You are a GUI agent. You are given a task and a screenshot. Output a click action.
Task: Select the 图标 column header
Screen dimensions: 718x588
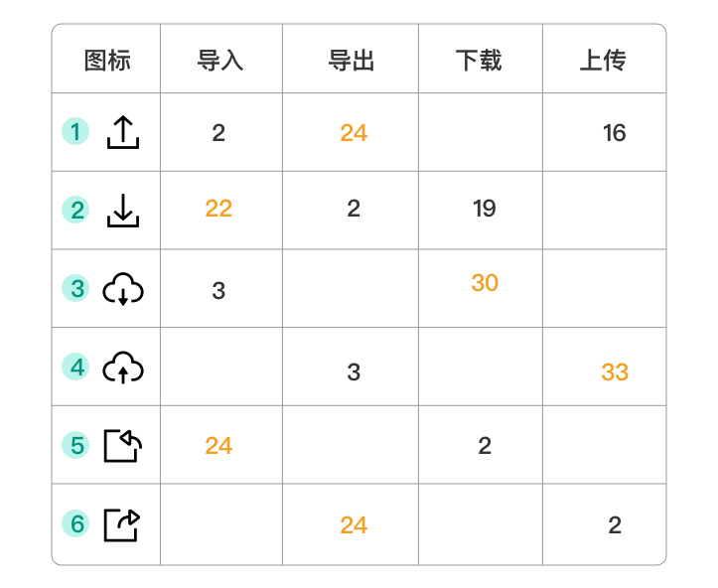107,61
